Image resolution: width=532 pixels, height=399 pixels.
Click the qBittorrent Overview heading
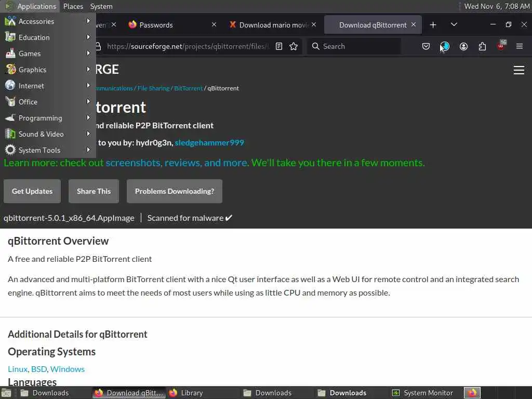[58, 241]
